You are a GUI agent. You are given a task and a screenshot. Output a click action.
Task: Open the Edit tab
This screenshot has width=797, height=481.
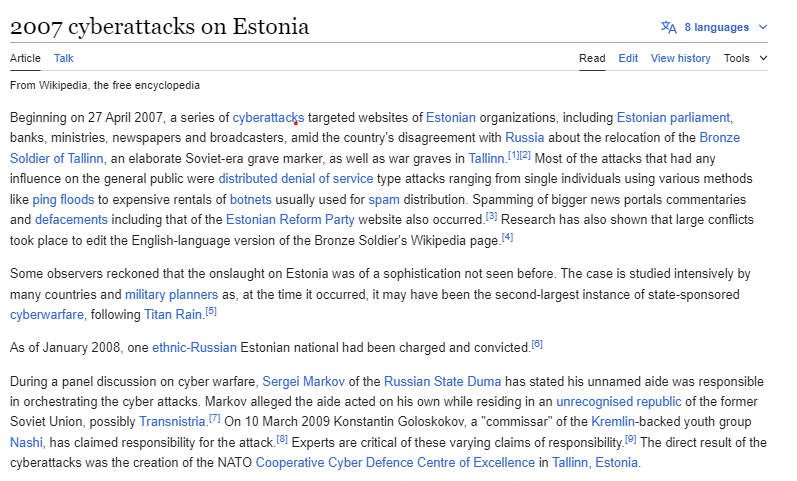tap(628, 58)
